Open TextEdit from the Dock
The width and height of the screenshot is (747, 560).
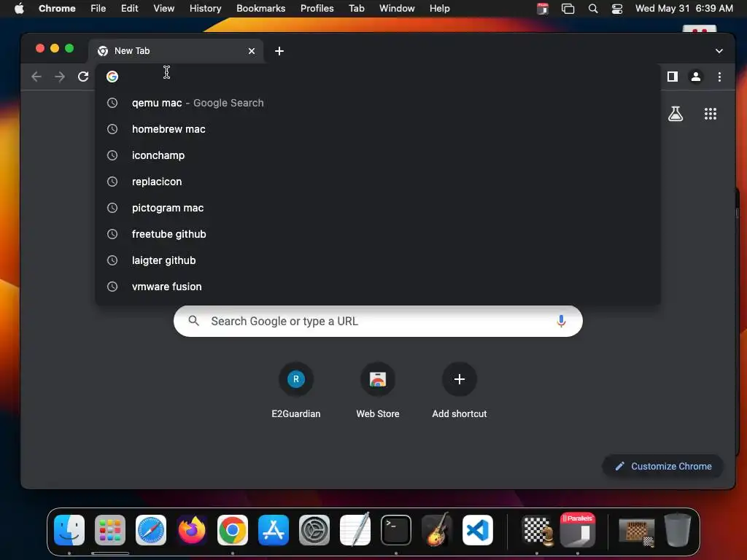coord(355,529)
